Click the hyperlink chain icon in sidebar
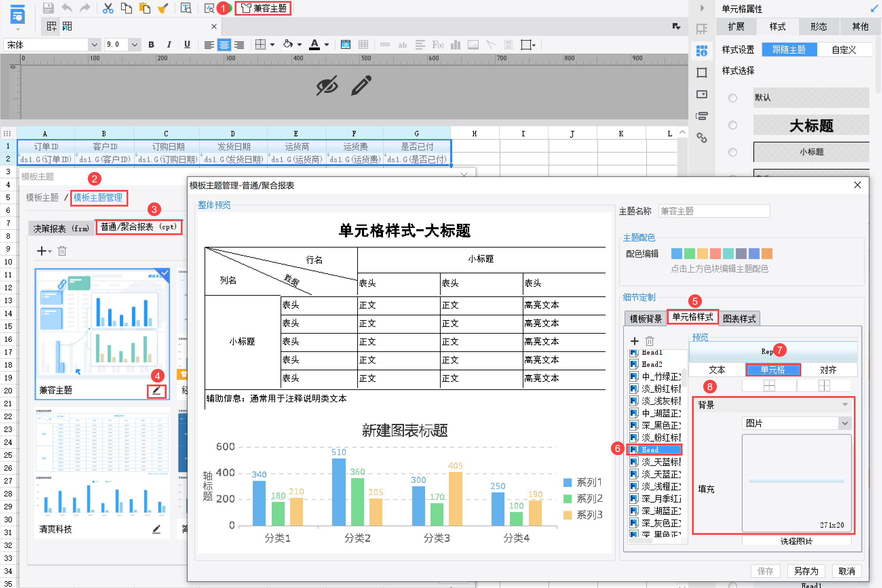The height and width of the screenshot is (588, 882). point(702,138)
